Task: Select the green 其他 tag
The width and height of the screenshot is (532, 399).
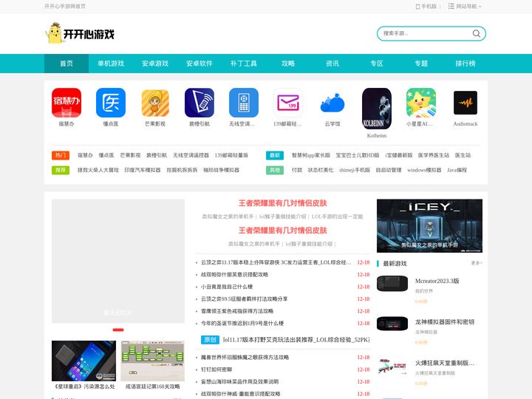Action: click(x=275, y=171)
